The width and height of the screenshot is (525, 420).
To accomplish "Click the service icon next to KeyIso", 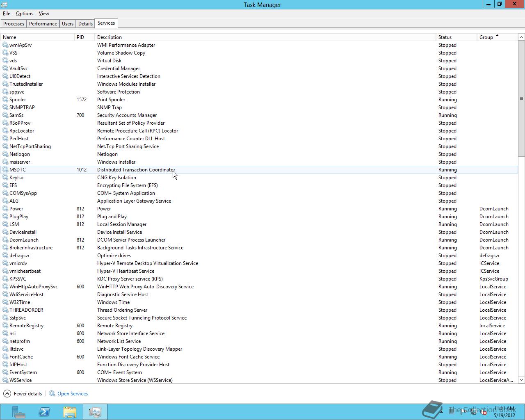I will tap(5, 178).
